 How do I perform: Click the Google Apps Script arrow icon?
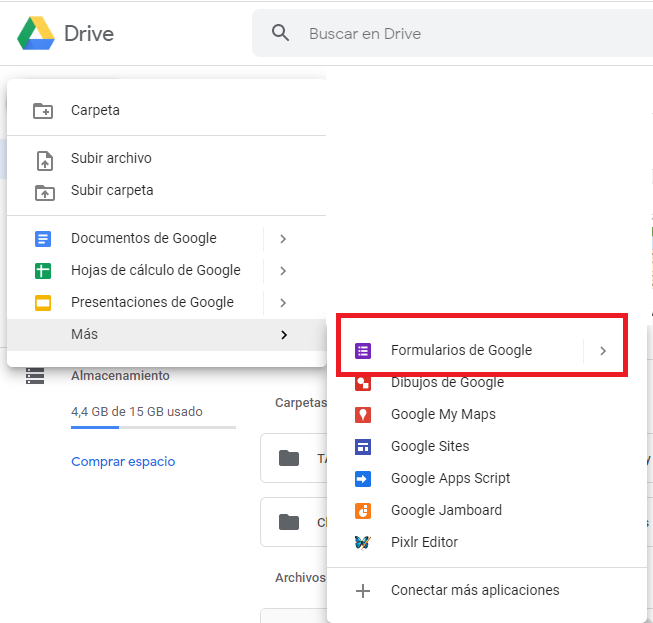pos(363,479)
